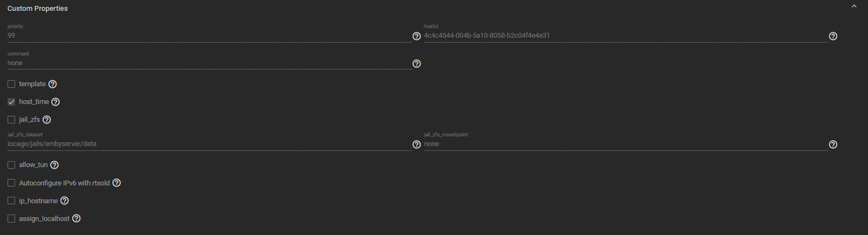Screen dimensions: 868x235
Task: Show help for jail_zfs option
Action: (46, 120)
